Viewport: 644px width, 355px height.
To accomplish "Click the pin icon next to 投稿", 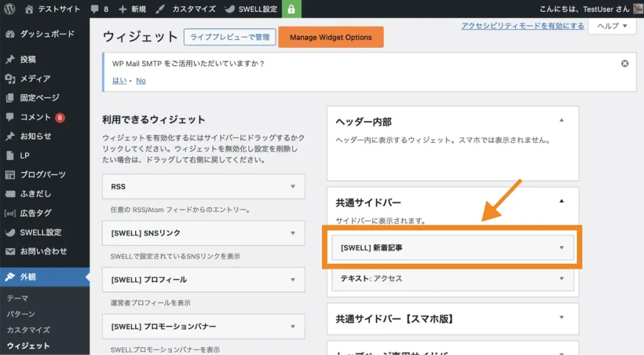I will [x=10, y=59].
